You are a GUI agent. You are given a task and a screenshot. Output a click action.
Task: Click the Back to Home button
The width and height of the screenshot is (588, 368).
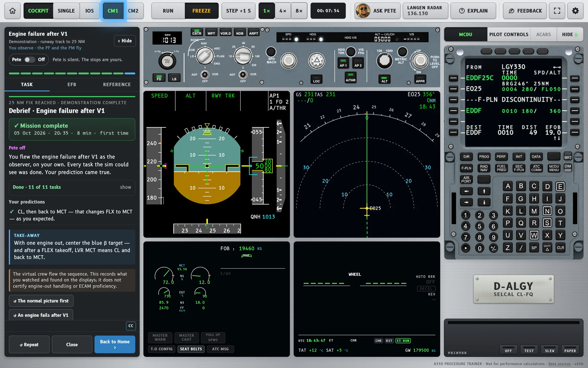coord(115,344)
